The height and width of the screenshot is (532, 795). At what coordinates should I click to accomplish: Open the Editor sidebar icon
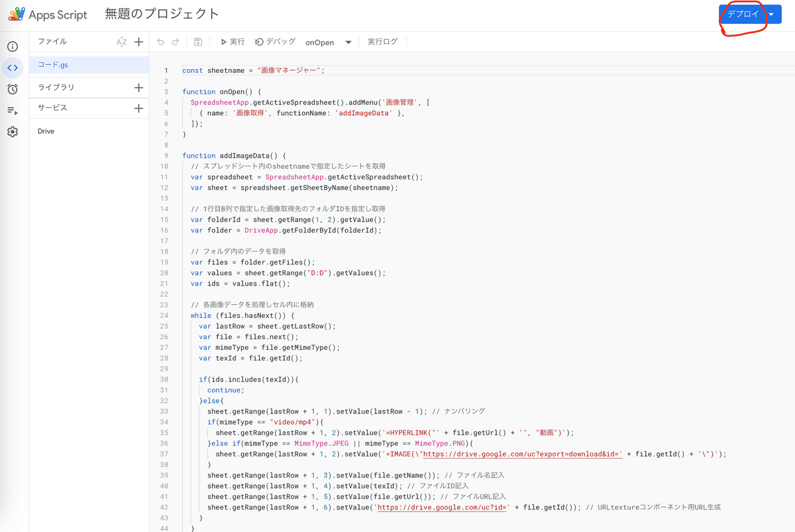[13, 68]
